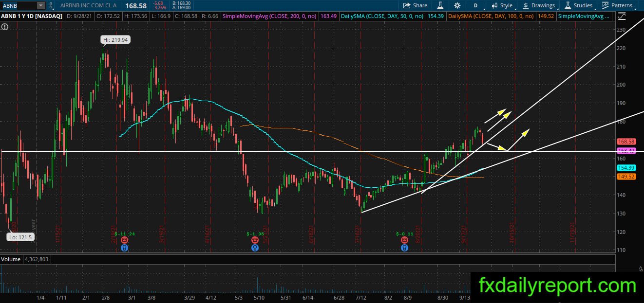Click the D: 9/28/21 date value
Screen dimensions: 644x303
[79, 16]
